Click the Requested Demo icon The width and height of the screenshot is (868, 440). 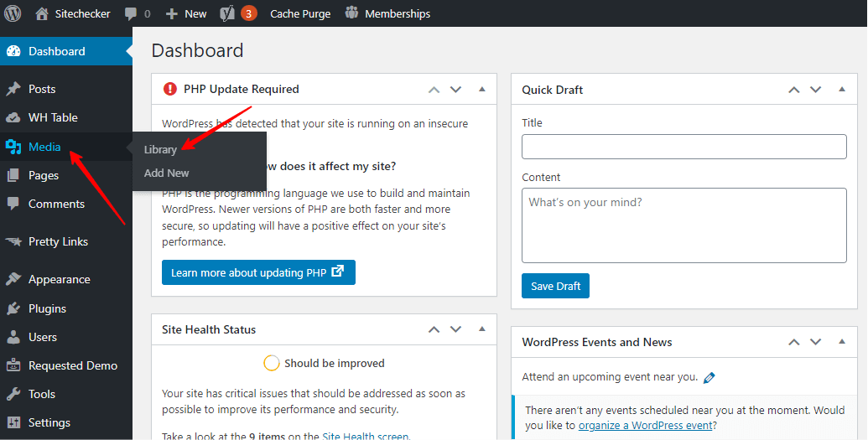[14, 365]
